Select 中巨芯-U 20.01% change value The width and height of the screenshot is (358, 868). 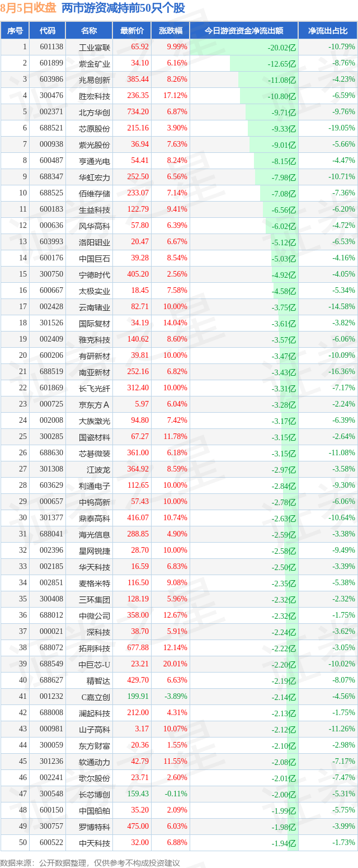(x=177, y=664)
